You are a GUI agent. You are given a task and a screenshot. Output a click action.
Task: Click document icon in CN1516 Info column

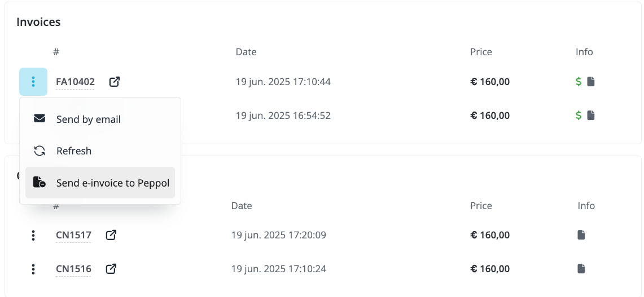[581, 269]
